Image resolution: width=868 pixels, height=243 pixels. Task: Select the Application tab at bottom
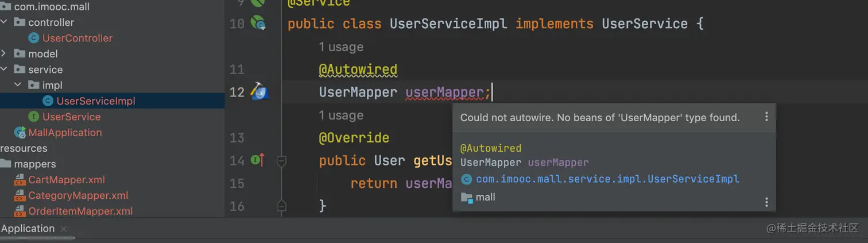tap(28, 229)
